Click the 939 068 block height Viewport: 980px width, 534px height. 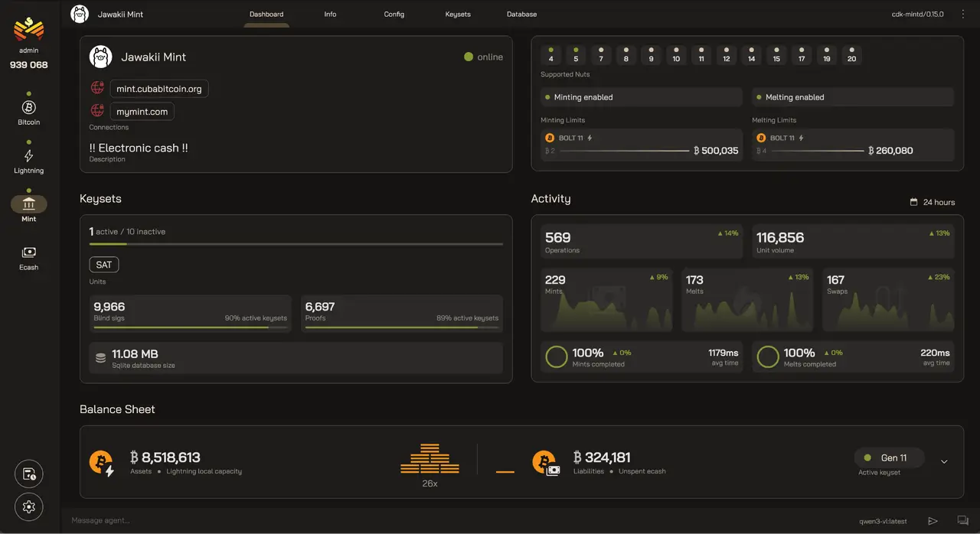click(x=29, y=65)
